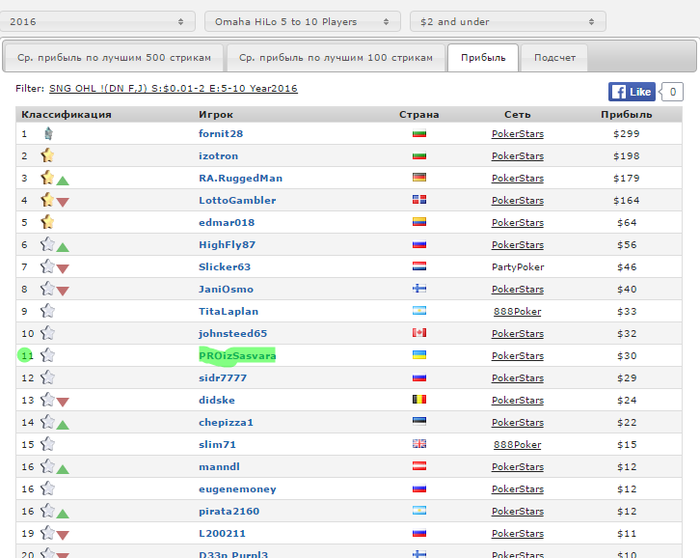Click the red down arrow in didske row

coord(62,402)
